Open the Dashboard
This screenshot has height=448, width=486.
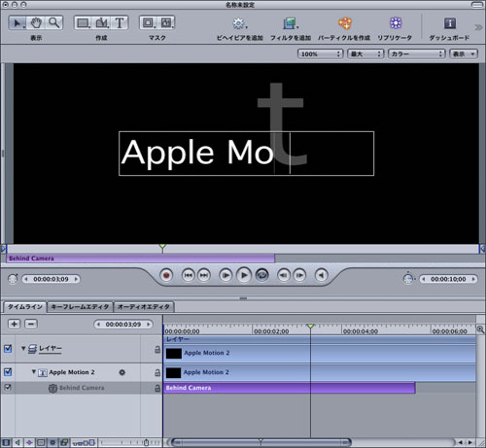449,23
